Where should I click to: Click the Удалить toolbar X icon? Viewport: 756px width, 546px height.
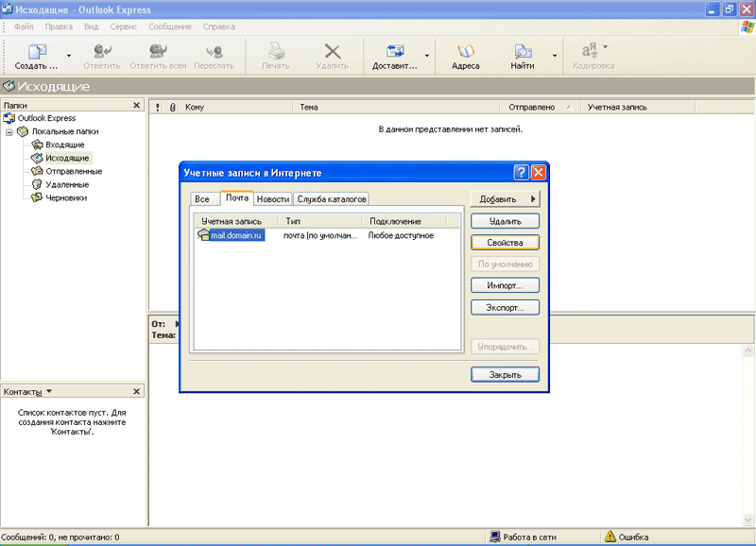[333, 51]
